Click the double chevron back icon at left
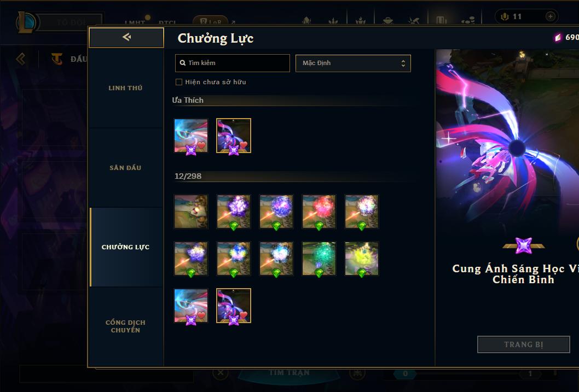 (21, 58)
